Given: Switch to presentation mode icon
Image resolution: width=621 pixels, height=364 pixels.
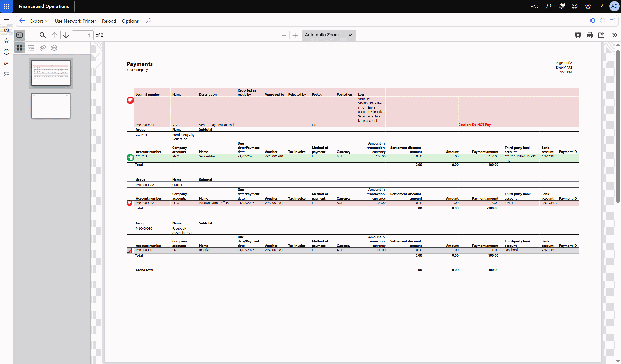Looking at the screenshot, I should [x=578, y=35].
